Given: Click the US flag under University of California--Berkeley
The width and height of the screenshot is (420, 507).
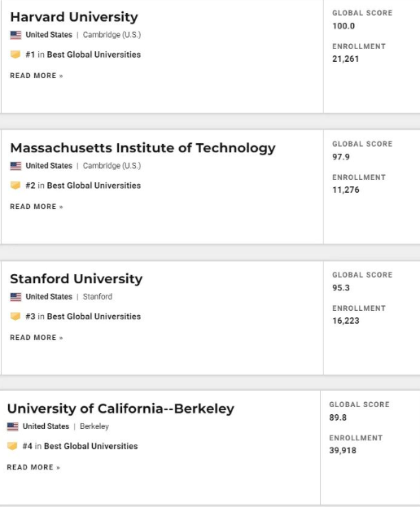Looking at the screenshot, I should tap(12, 426).
